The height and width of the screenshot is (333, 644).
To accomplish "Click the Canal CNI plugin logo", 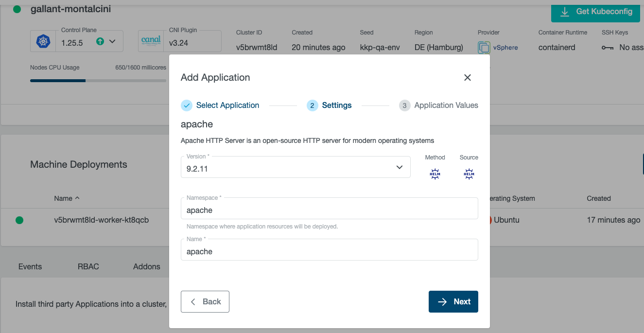I will [x=151, y=41].
